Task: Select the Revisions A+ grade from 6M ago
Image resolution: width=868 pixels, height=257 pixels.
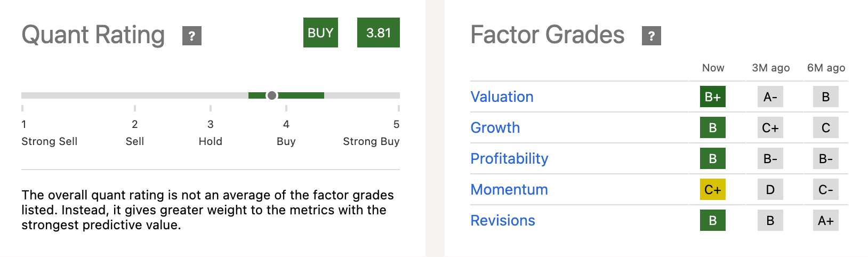Action: (826, 220)
